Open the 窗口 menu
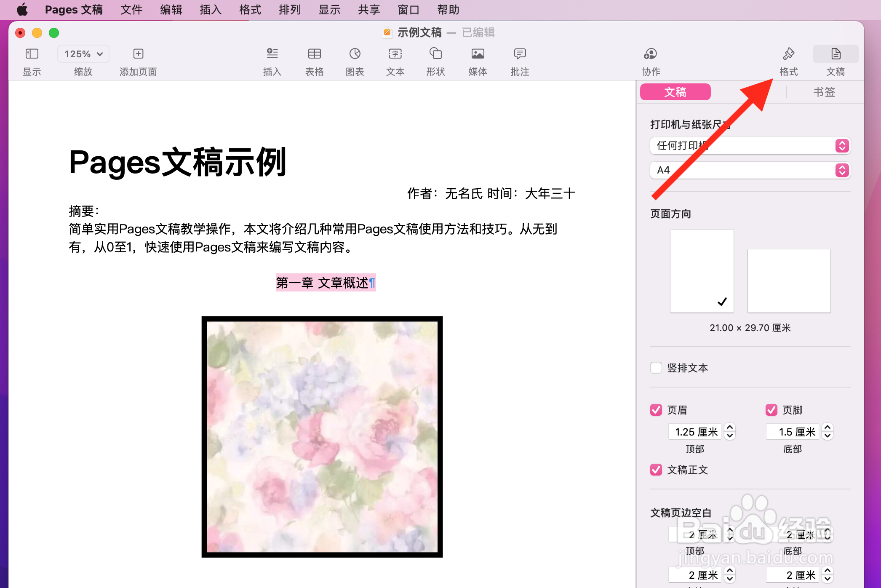The image size is (881, 588). (408, 9)
